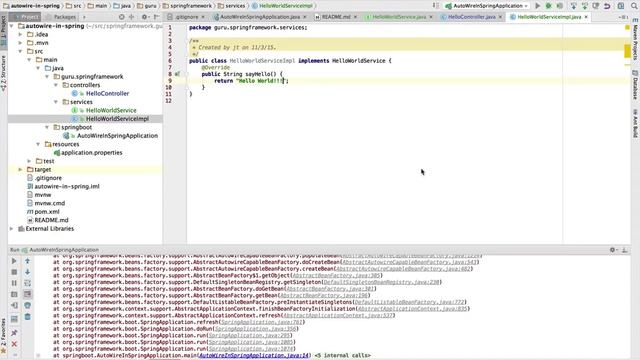This screenshot has height=360, width=640.
Task: Click the restore layout icon in Run panel
Action: click(x=14, y=319)
